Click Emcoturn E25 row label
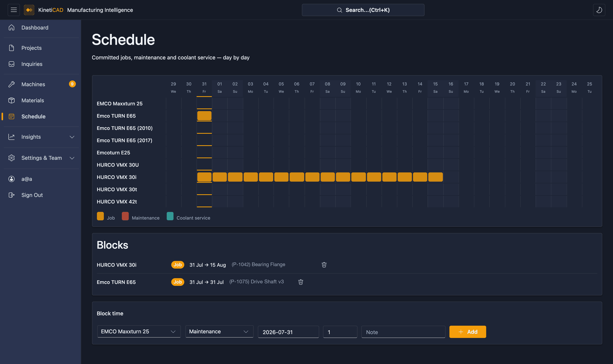 coord(113,153)
